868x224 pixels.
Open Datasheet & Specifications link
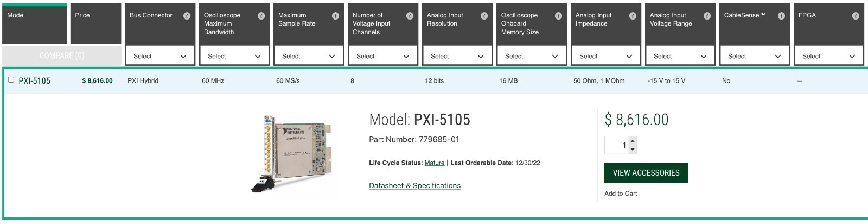pyautogui.click(x=414, y=185)
